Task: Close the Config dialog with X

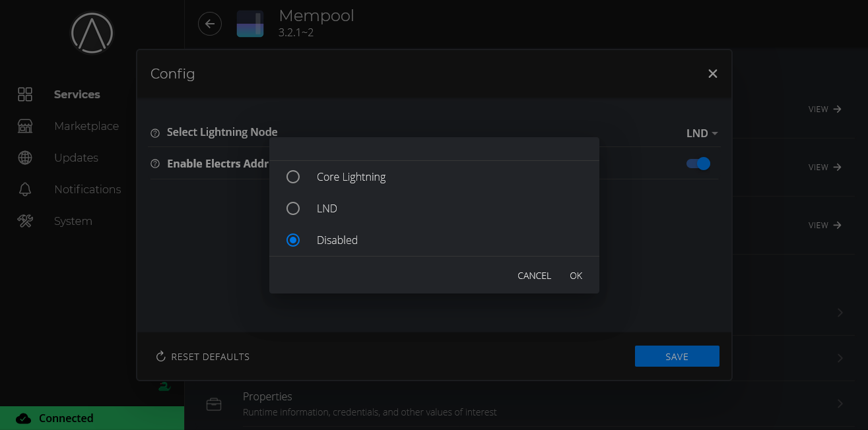Action: [712, 74]
